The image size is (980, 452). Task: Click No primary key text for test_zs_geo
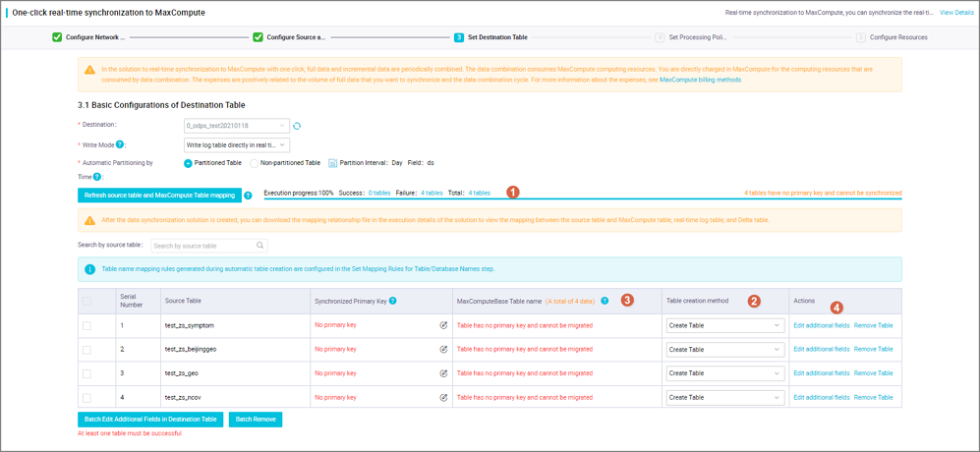tap(335, 373)
